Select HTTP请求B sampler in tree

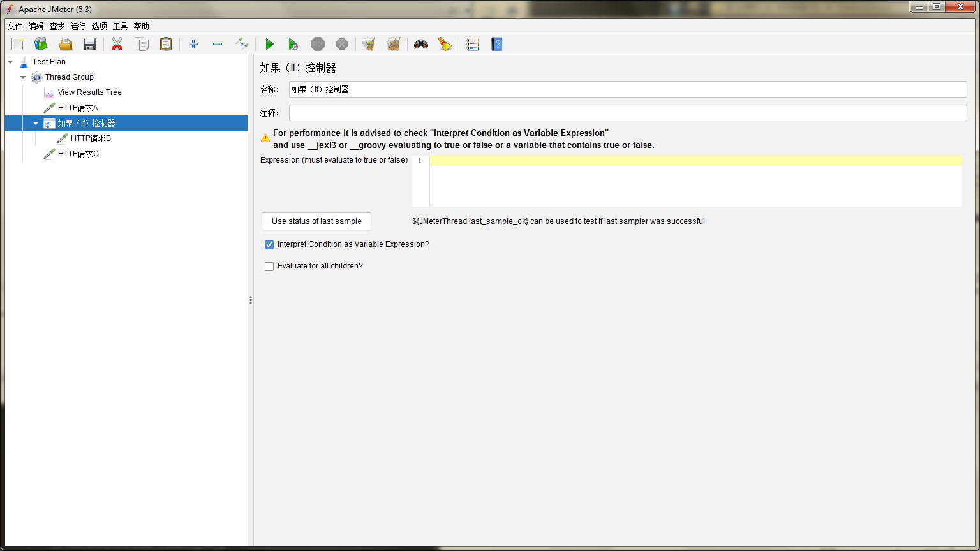coord(91,138)
